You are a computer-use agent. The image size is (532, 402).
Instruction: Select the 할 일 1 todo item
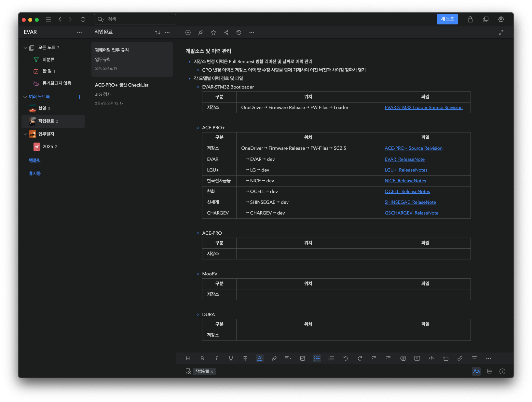pyautogui.click(x=49, y=71)
